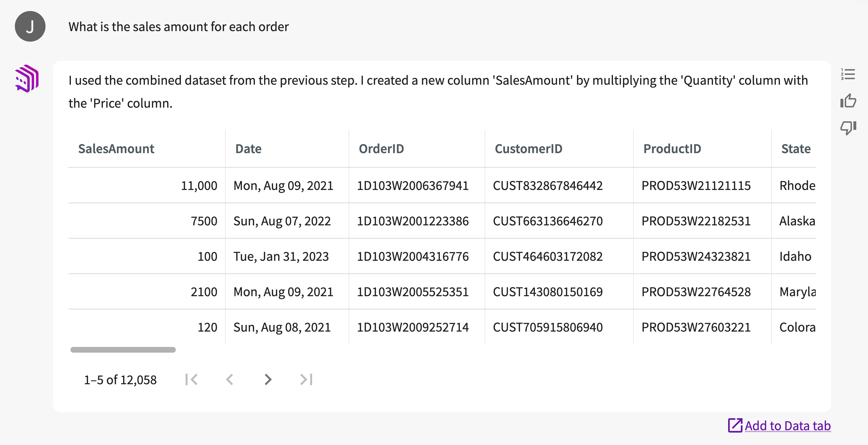The image size is (868, 445).
Task: Click the ProductID column header
Action: click(x=672, y=149)
